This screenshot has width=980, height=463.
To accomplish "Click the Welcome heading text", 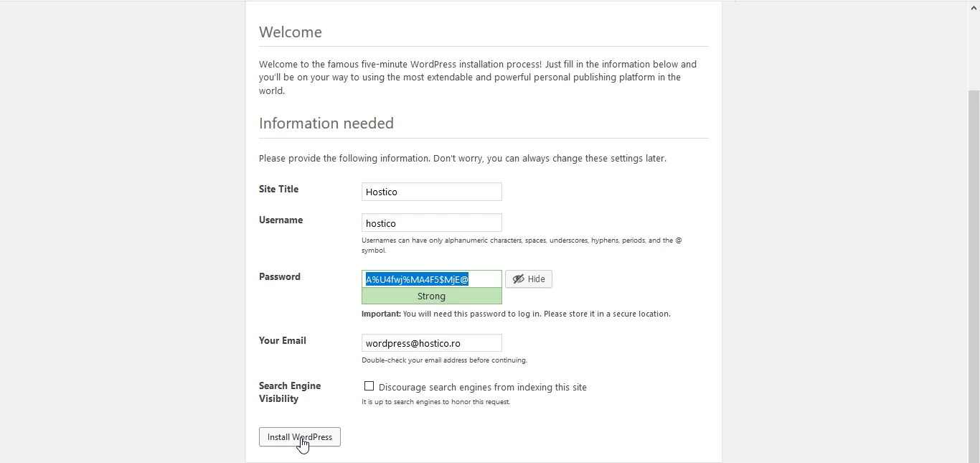I will (x=290, y=32).
